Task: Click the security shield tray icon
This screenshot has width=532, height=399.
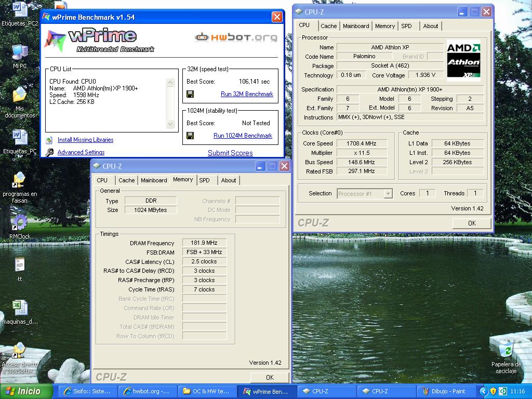Action: pyautogui.click(x=493, y=391)
